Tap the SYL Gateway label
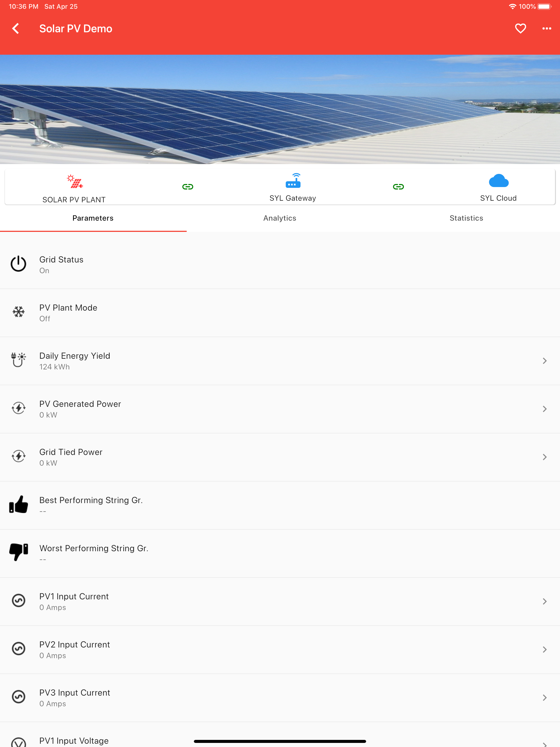 tap(293, 198)
